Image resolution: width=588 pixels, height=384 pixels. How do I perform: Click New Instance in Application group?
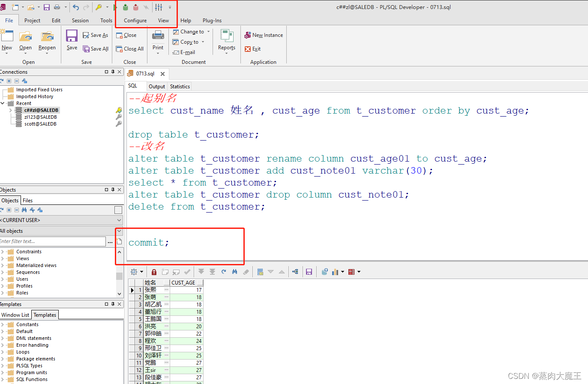pos(264,35)
